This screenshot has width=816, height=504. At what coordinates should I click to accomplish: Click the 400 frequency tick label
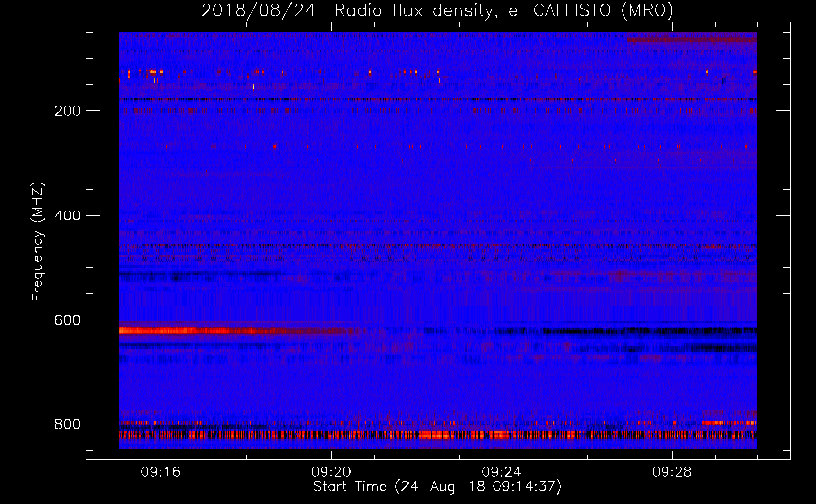tap(68, 216)
